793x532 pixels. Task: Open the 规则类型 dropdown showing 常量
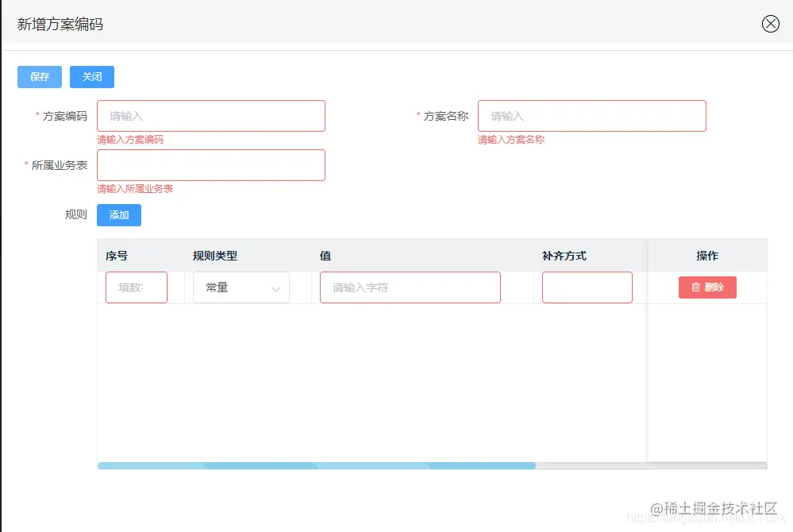click(x=241, y=287)
